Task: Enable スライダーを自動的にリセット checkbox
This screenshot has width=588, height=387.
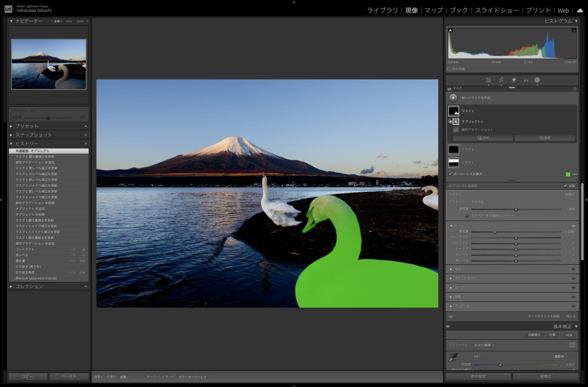Action: point(467,216)
